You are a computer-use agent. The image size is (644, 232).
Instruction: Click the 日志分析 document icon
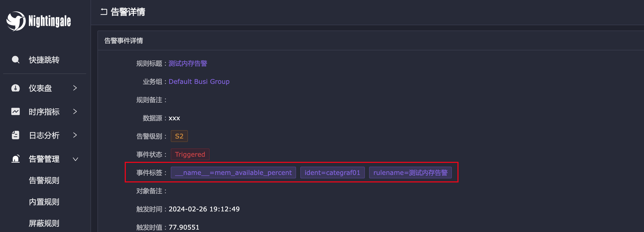coord(16,135)
